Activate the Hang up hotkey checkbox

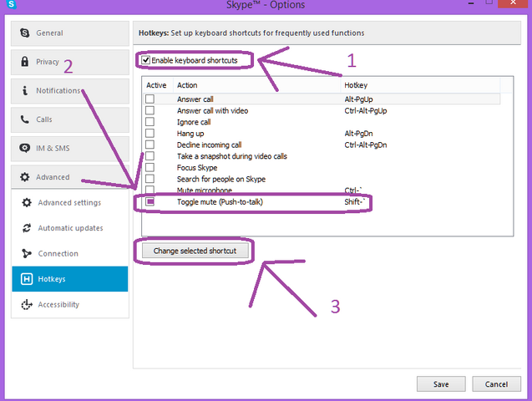coord(149,133)
